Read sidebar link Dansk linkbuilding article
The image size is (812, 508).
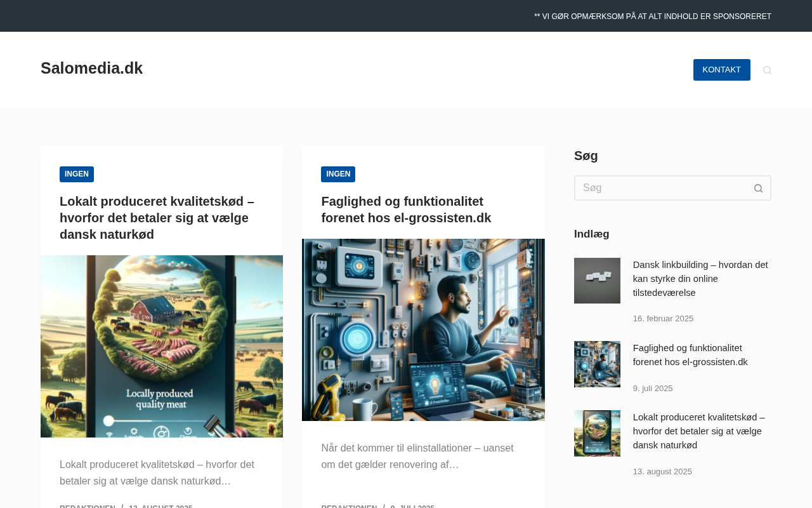point(702,279)
